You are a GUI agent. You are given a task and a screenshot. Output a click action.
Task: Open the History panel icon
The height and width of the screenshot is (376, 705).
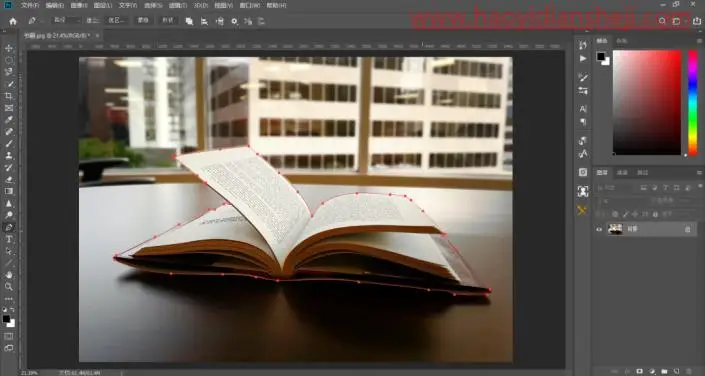pos(583,45)
